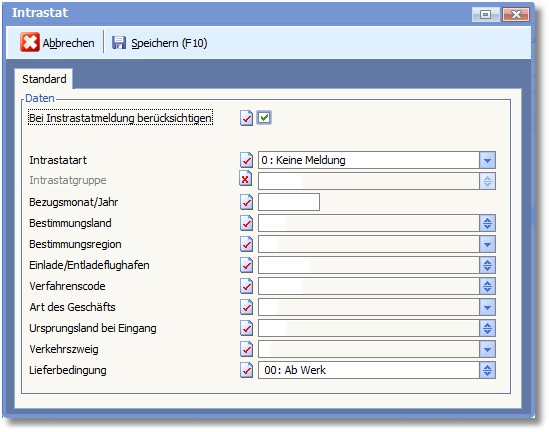Click the checkmark page icon beside Lieferbedingung
The height and width of the screenshot is (432, 549).
(x=246, y=370)
